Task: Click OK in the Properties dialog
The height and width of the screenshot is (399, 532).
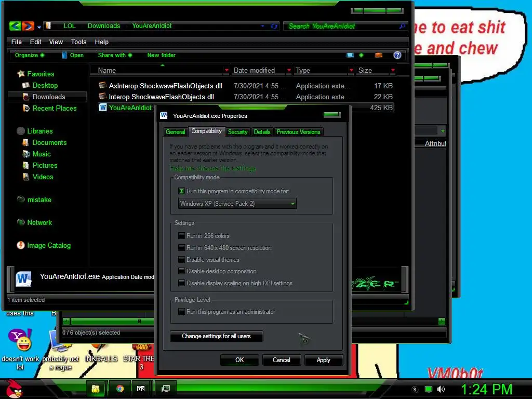Action: (240, 360)
